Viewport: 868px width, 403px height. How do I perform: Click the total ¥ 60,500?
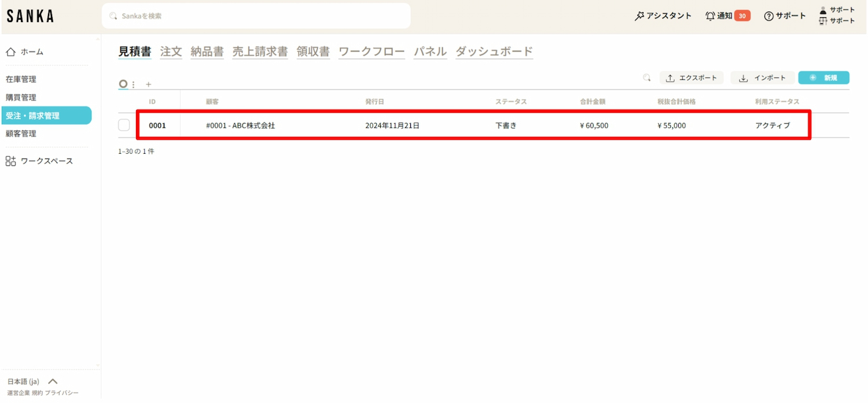click(x=594, y=125)
